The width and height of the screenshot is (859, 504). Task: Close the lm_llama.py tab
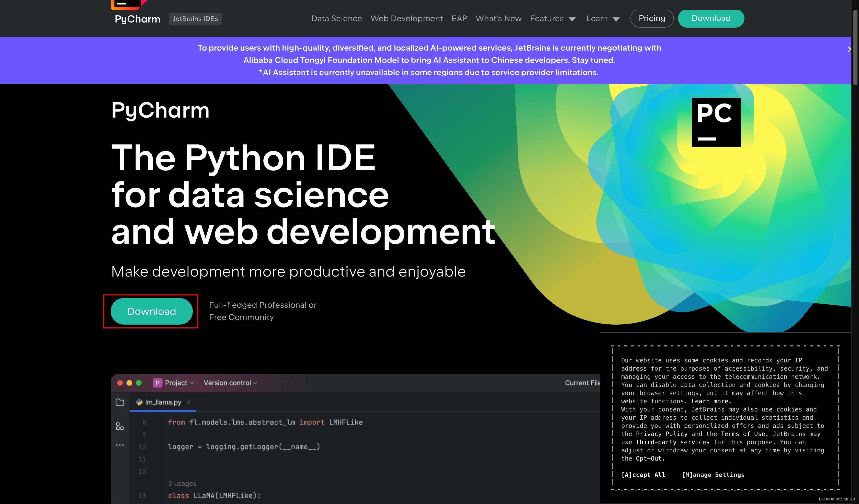pos(189,402)
